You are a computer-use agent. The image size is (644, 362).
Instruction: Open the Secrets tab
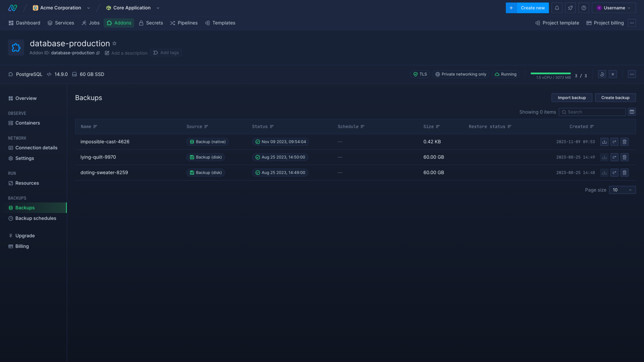(x=151, y=23)
